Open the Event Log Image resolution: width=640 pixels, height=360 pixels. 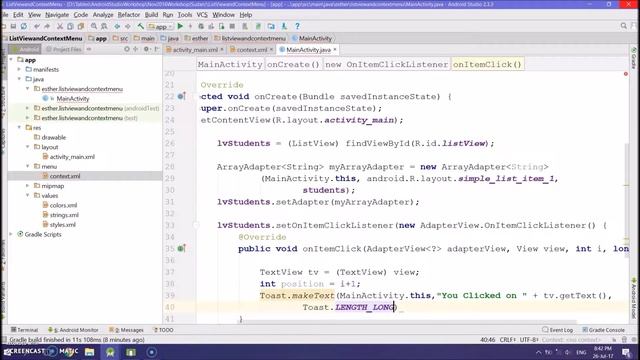click(558, 330)
